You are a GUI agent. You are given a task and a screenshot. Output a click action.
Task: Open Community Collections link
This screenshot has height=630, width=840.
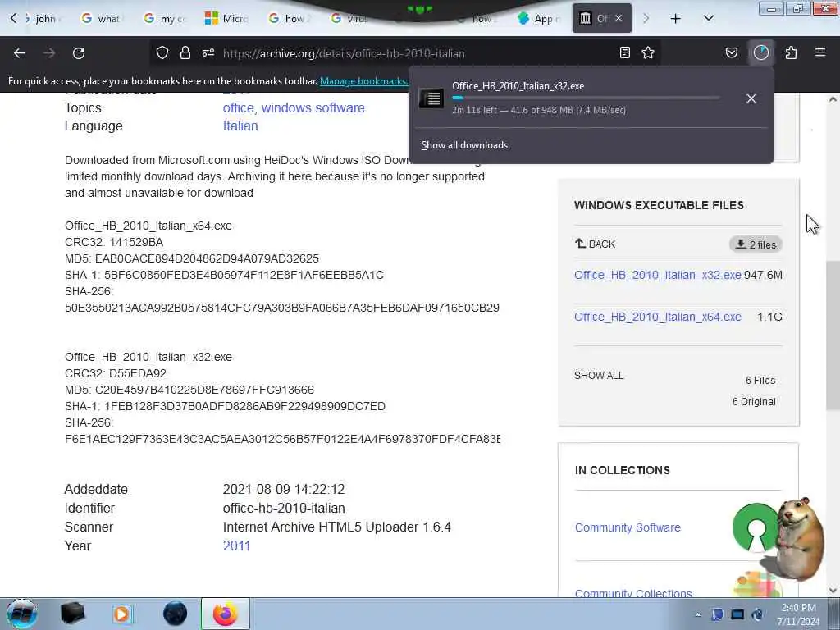(633, 592)
